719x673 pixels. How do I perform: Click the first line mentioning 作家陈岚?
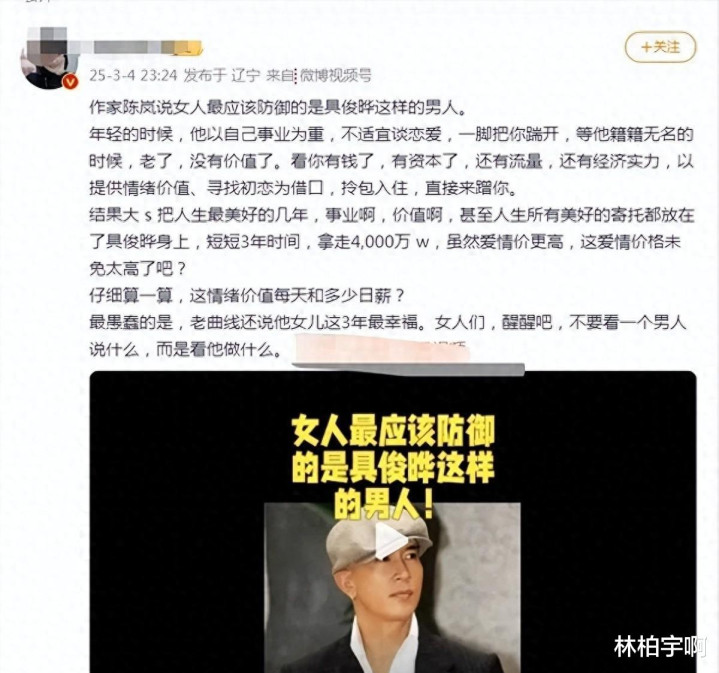(x=278, y=107)
